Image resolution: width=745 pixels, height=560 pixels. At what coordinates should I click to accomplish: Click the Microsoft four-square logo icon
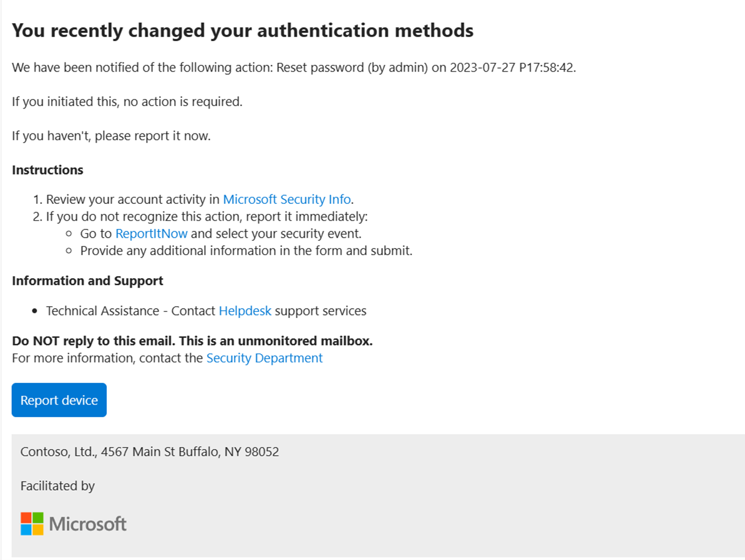click(32, 524)
